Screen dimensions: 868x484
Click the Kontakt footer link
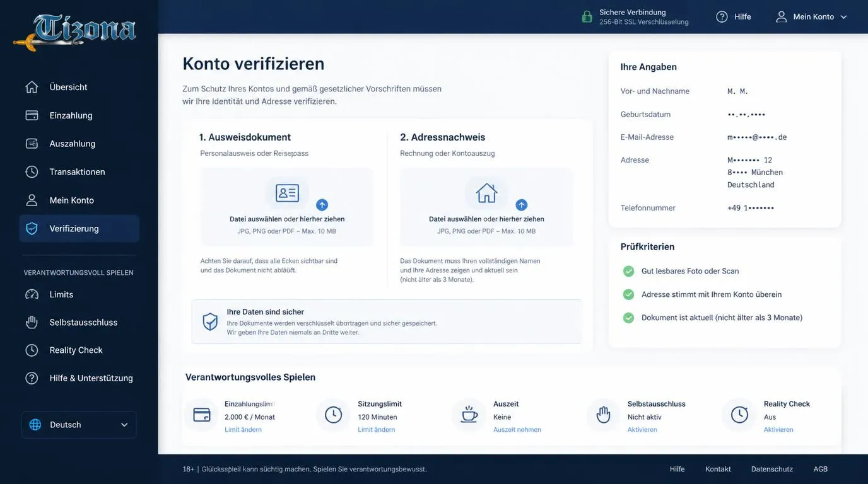718,469
